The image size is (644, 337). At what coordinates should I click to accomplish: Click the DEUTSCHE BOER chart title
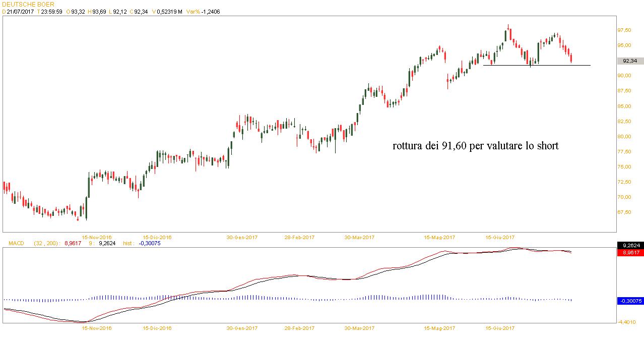pyautogui.click(x=28, y=4)
